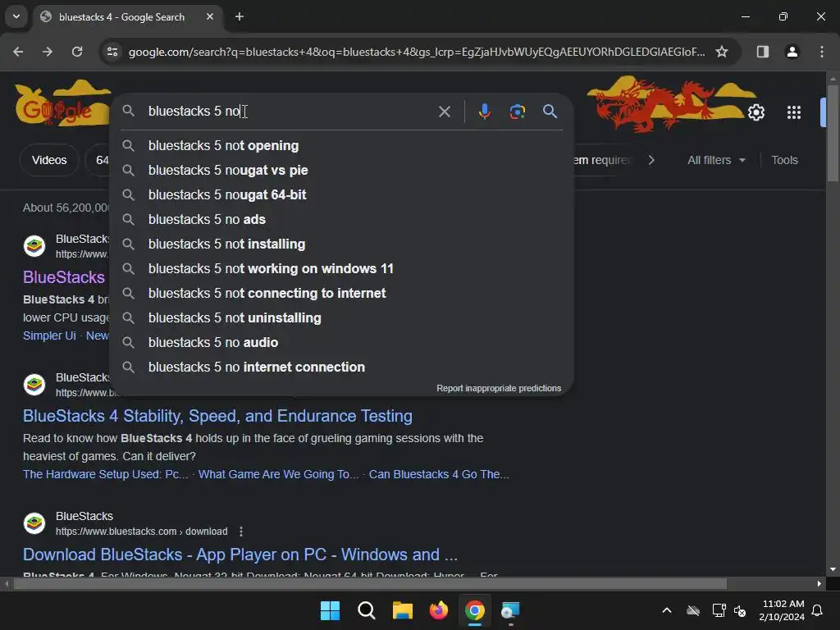Choose 'bluestacks 5 no internet connection' suggestion
Image resolution: width=840 pixels, height=630 pixels.
pyautogui.click(x=342, y=367)
